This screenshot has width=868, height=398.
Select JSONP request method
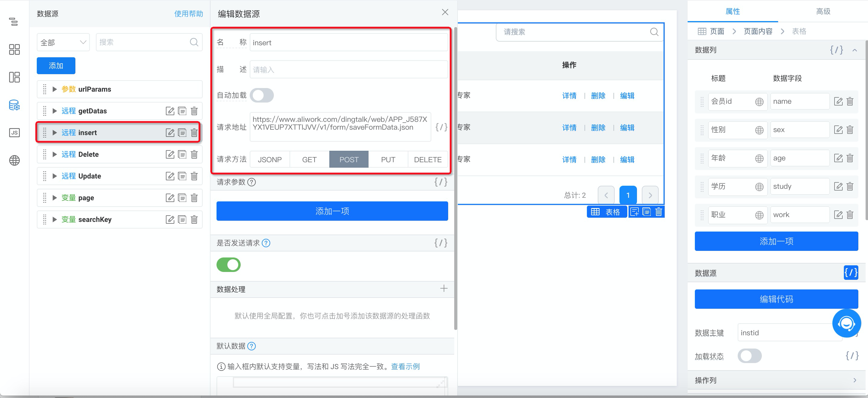click(x=270, y=160)
